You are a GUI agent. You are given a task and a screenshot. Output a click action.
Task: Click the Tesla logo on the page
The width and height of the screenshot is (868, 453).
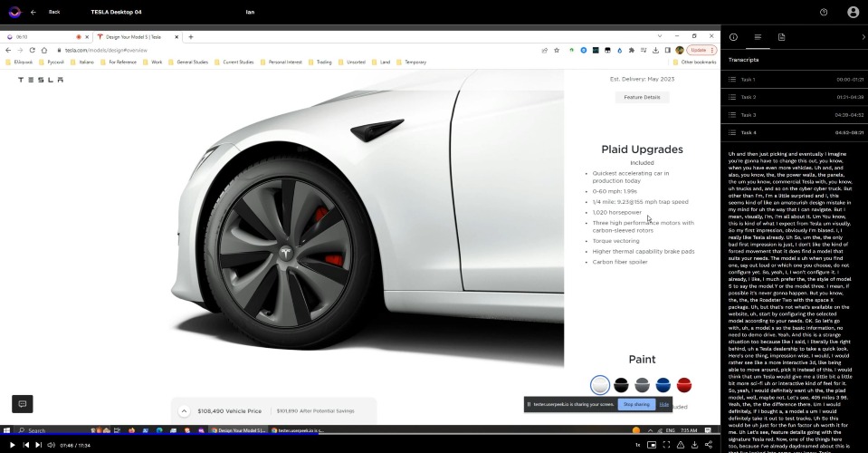coord(41,80)
